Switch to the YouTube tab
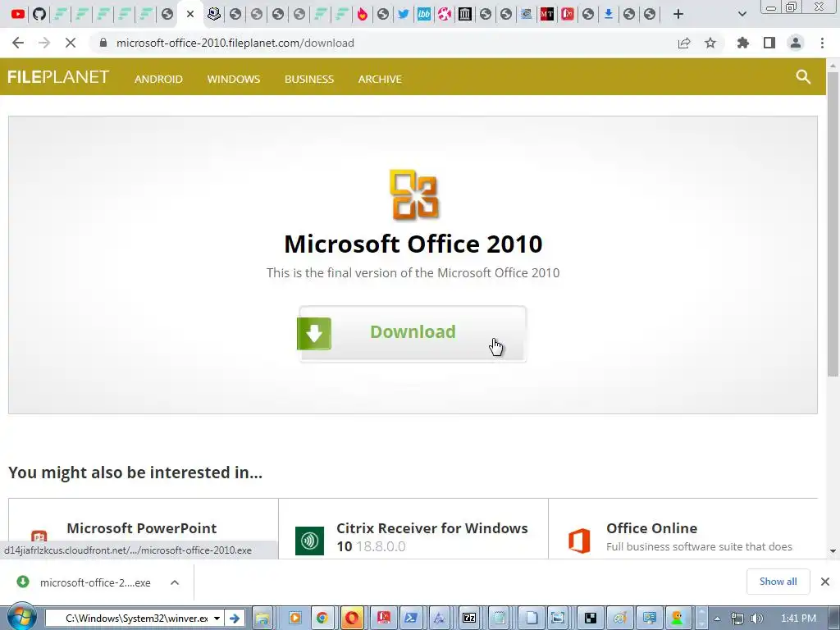840x630 pixels. point(18,14)
